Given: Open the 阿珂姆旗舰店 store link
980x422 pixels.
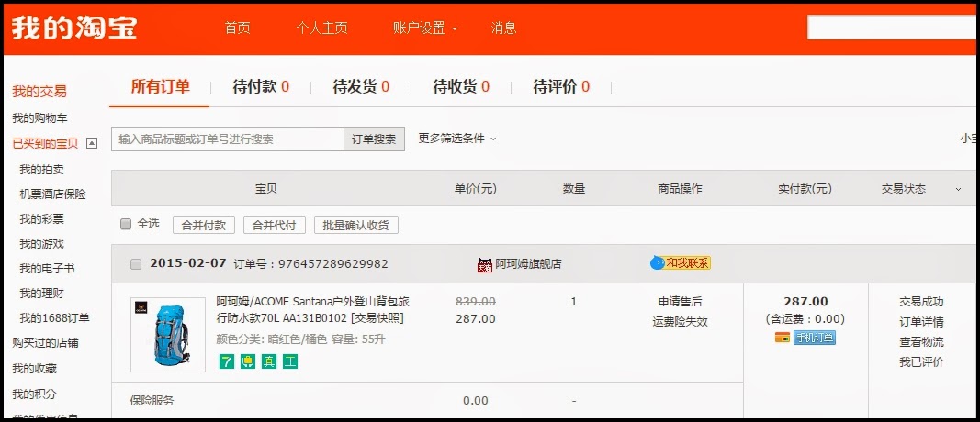Looking at the screenshot, I should (528, 264).
